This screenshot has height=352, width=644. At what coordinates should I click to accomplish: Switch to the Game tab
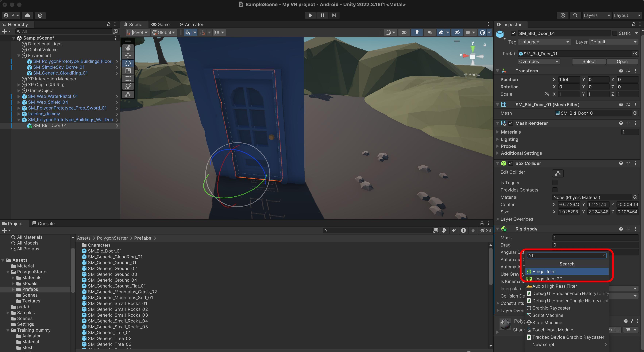click(x=161, y=24)
